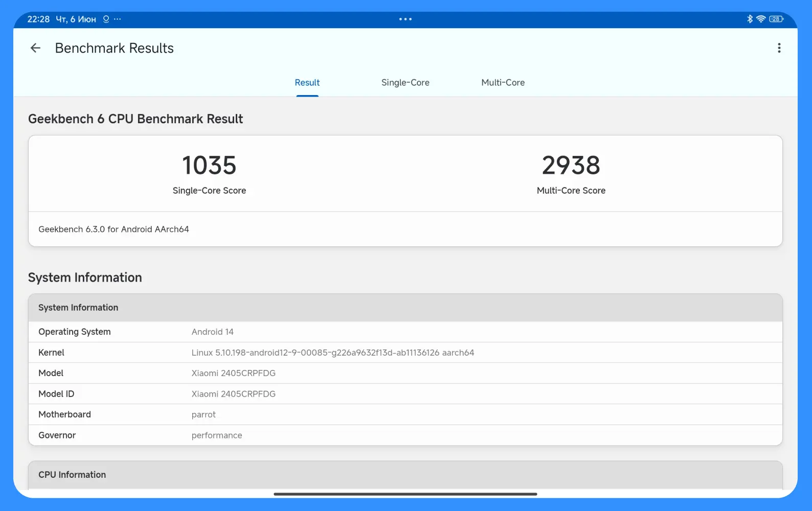Viewport: 812px width, 511px height.
Task: Switch to the Result tab
Action: click(307, 83)
